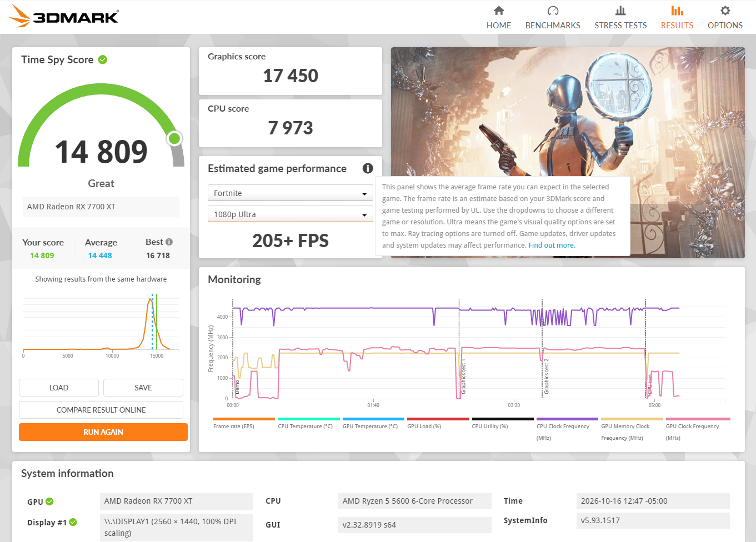Toggle GPU Memory Clock Frequency legend swatch
The image size is (756, 542).
tap(632, 419)
